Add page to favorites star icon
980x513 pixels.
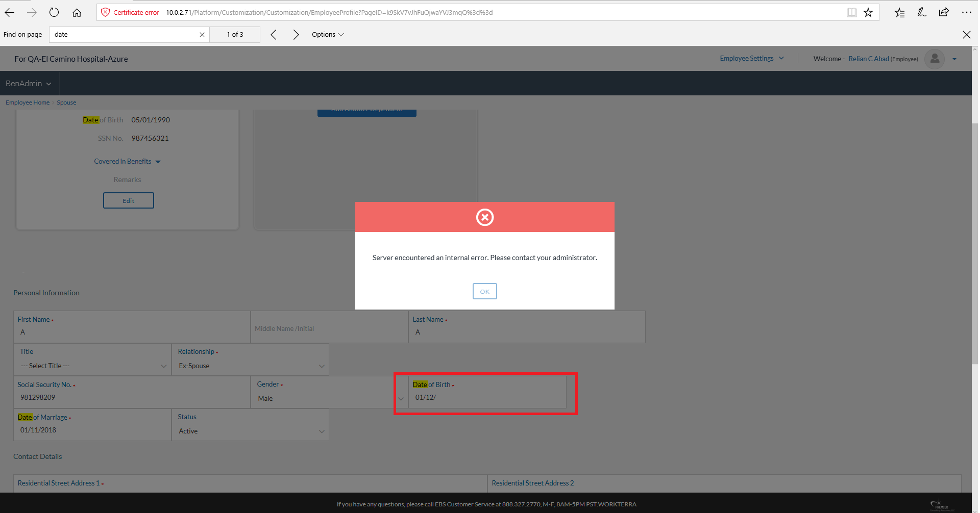(868, 12)
